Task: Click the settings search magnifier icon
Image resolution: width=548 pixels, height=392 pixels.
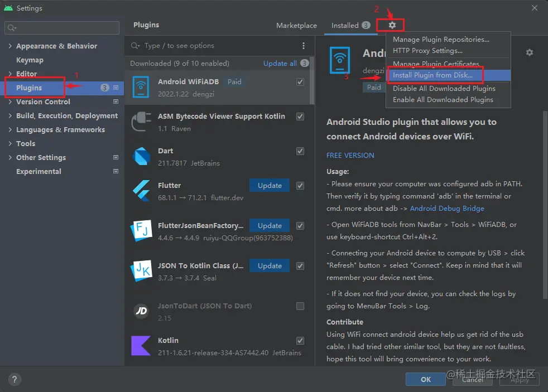Action: (12, 28)
